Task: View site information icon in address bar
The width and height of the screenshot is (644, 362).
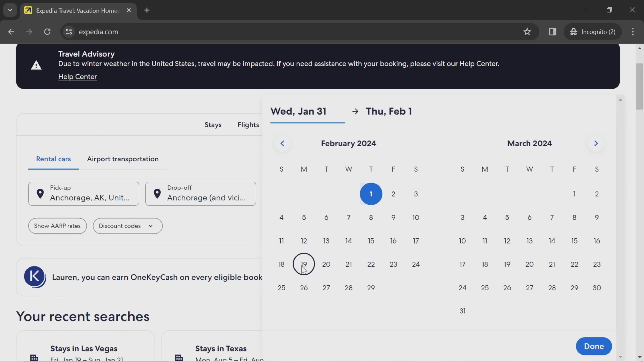Action: (x=69, y=32)
